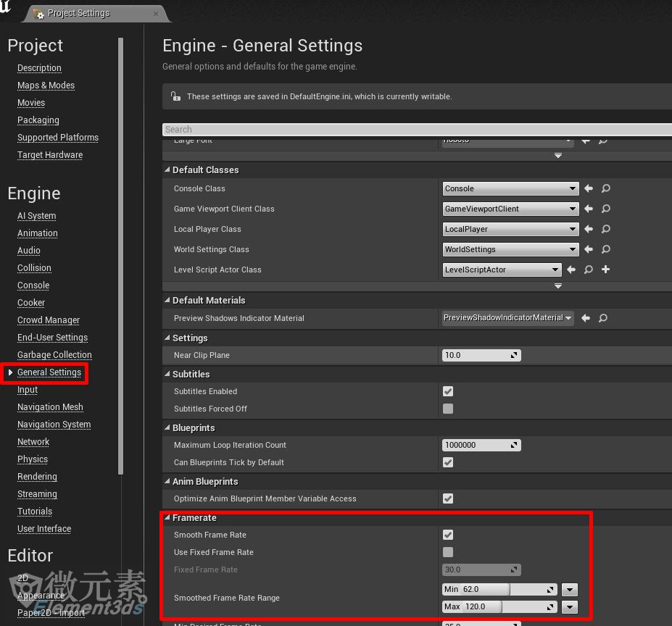Click Maximum Loop Iteration Count field
Viewport: 672px width, 626px height.
[x=481, y=445]
